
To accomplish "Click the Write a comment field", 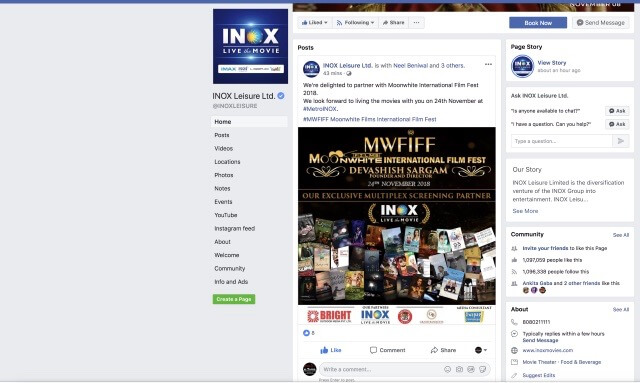I will pos(405,370).
